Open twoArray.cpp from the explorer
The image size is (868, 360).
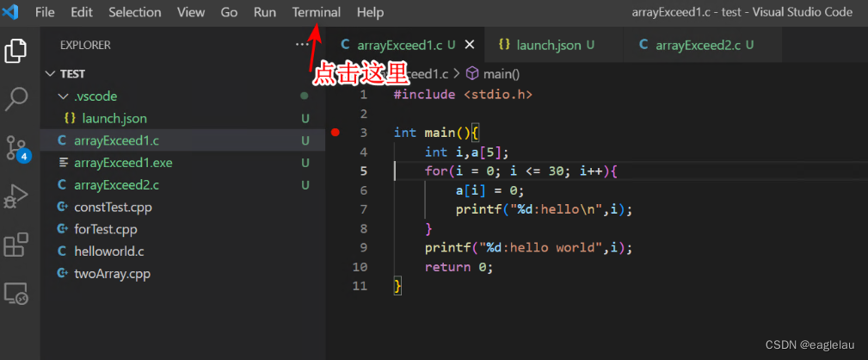182,274
